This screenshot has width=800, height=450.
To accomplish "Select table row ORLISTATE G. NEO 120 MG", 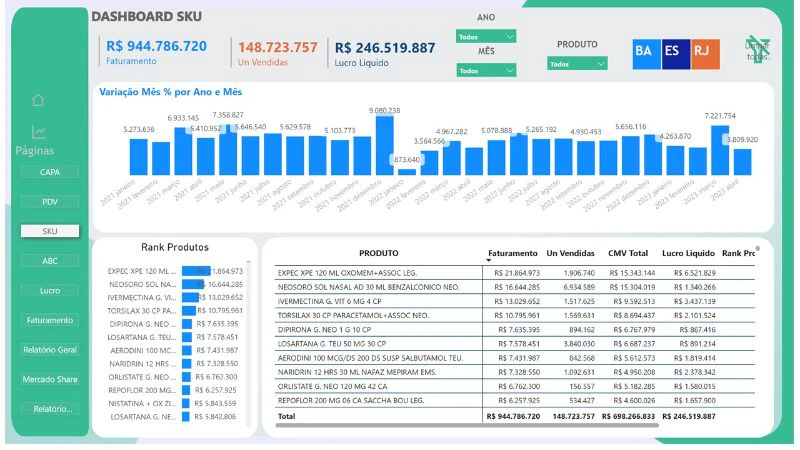I will 514,386.
